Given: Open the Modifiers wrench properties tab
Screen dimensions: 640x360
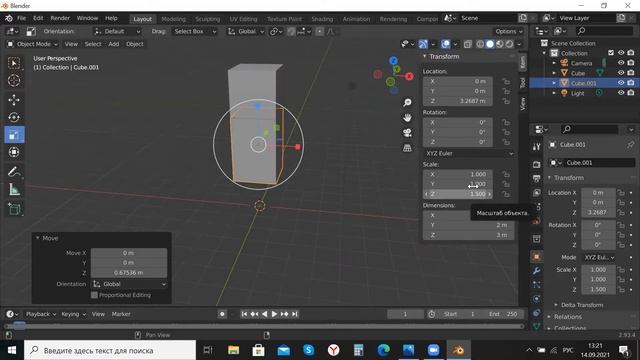Looking at the screenshot, I should [x=536, y=271].
